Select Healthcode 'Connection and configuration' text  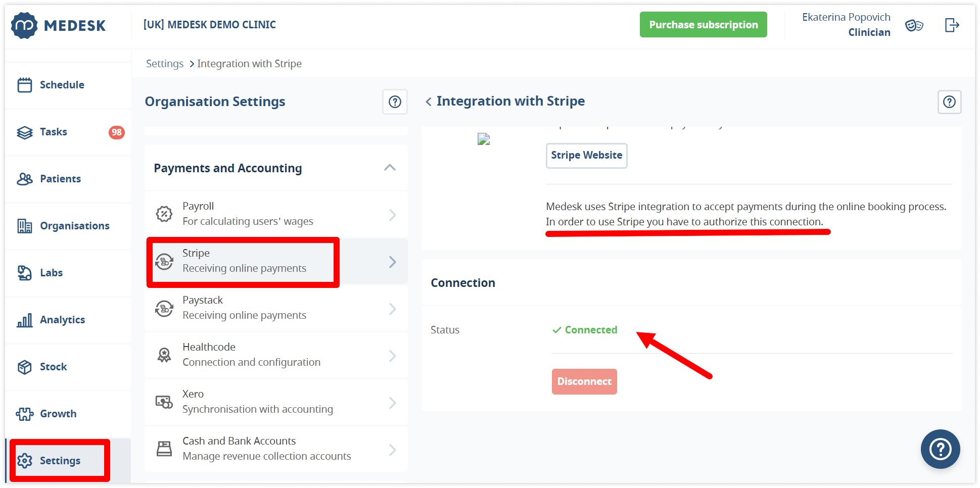click(x=251, y=362)
